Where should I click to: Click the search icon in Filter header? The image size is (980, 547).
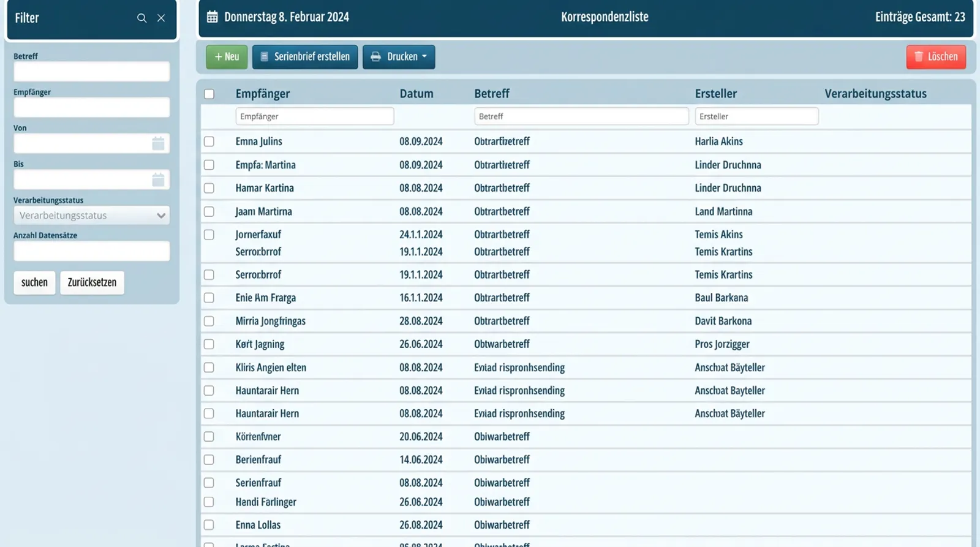pos(141,18)
